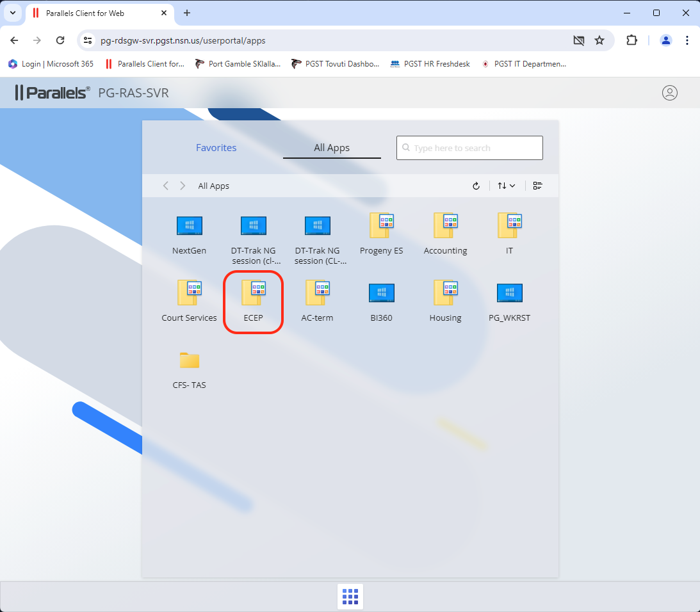Open the ECEP folder
This screenshot has width=700, height=612.
(253, 302)
